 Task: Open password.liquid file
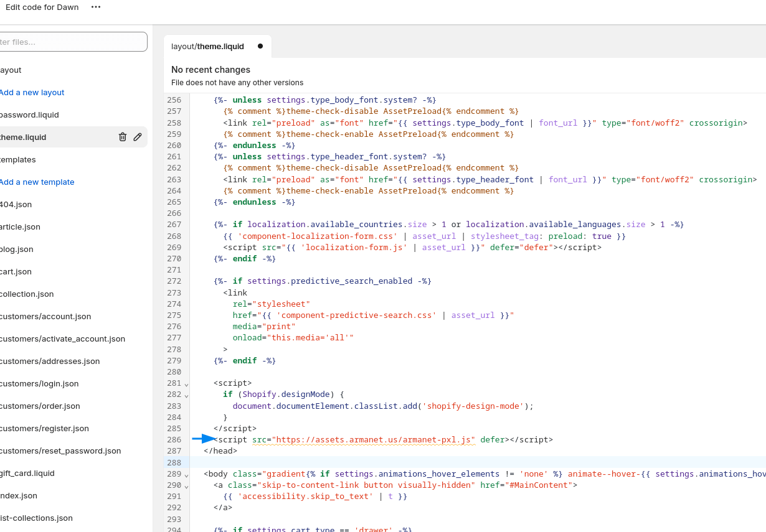coord(29,114)
